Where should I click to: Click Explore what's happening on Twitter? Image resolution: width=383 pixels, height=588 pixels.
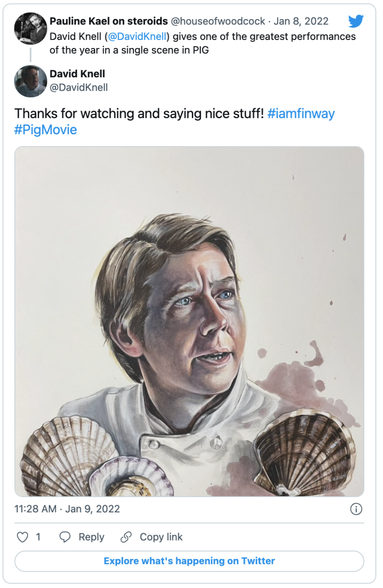(x=189, y=561)
